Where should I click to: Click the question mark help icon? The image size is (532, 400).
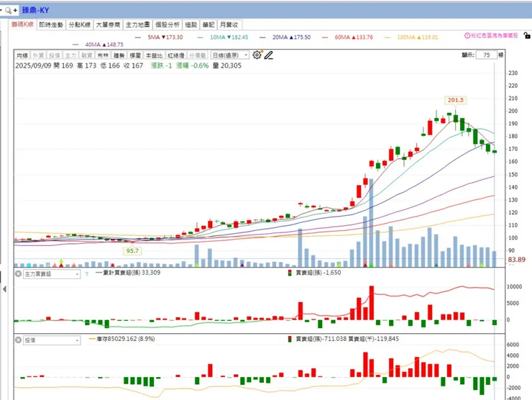[87, 274]
